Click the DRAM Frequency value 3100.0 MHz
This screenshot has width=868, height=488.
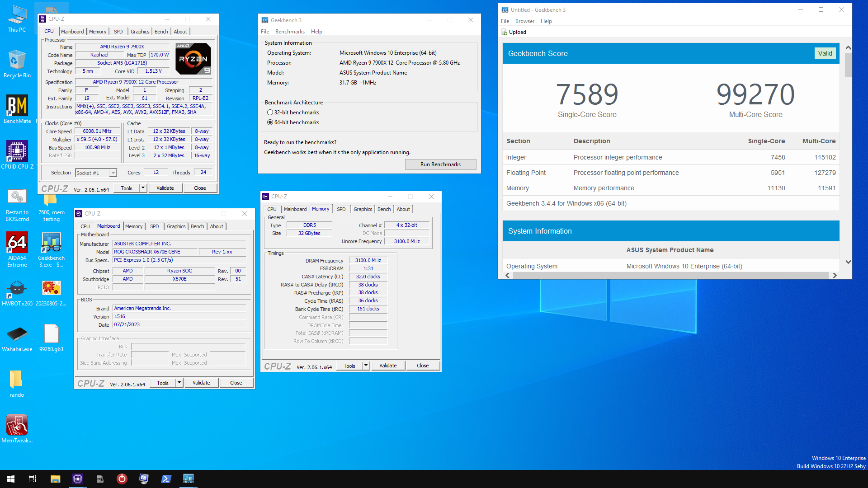[x=368, y=261]
